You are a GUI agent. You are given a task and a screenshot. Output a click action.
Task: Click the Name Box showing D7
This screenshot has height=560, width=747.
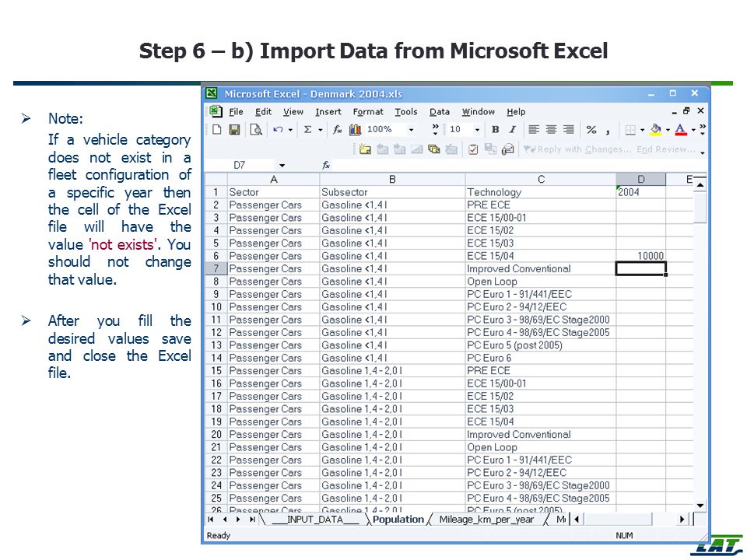coord(241,165)
